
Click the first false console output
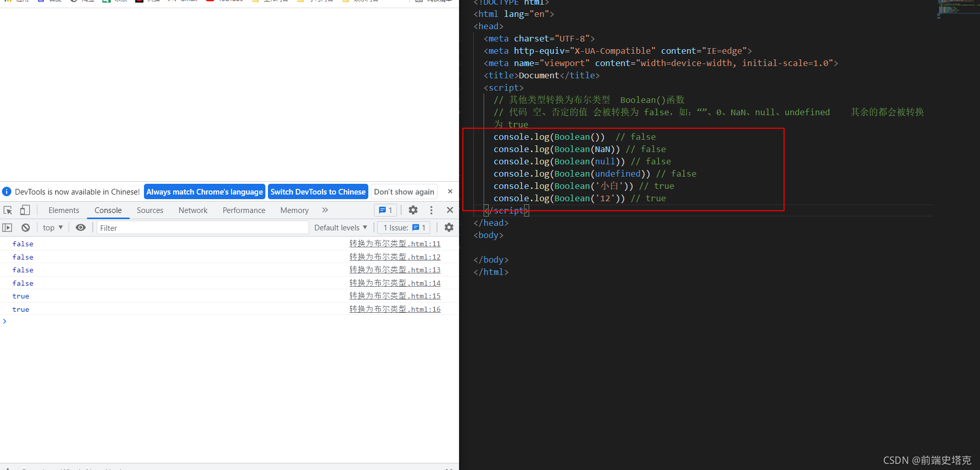pyautogui.click(x=23, y=244)
